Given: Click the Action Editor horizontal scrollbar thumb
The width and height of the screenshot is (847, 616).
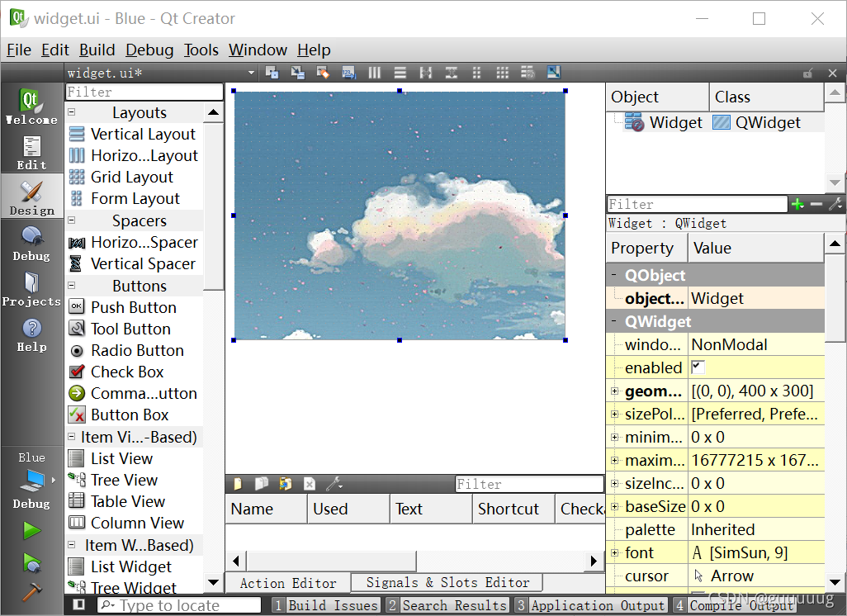Looking at the screenshot, I should click(x=332, y=561).
